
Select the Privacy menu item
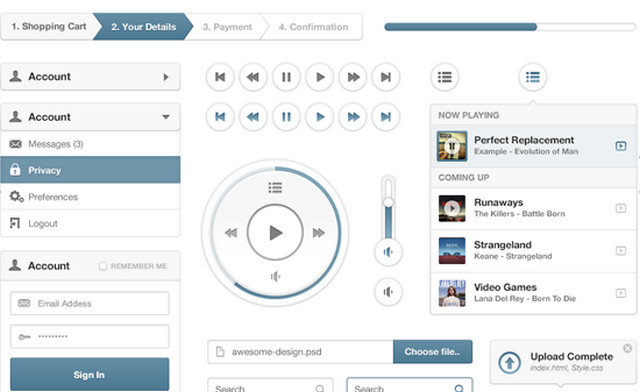coord(90,170)
